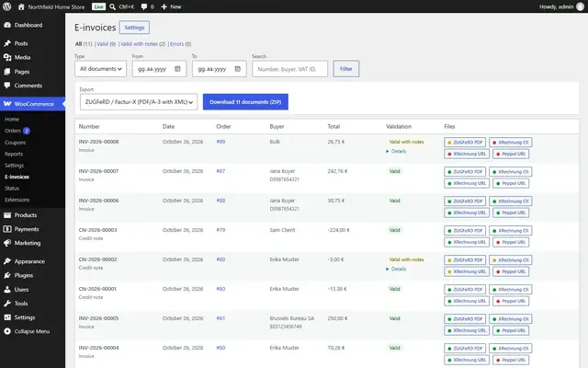Click the Settings button beside E-invoices

click(x=134, y=28)
